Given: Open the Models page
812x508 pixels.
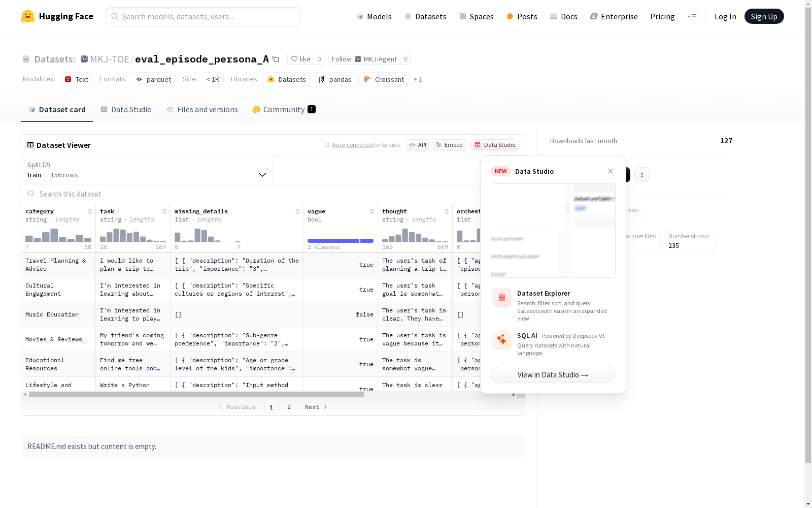Looking at the screenshot, I should [x=374, y=16].
